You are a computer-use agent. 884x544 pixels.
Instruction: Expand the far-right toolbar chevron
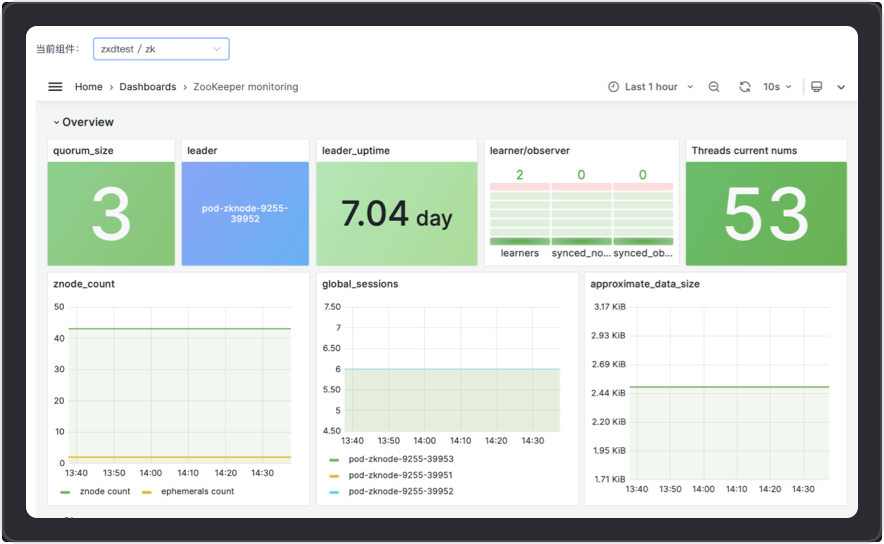pyautogui.click(x=841, y=87)
